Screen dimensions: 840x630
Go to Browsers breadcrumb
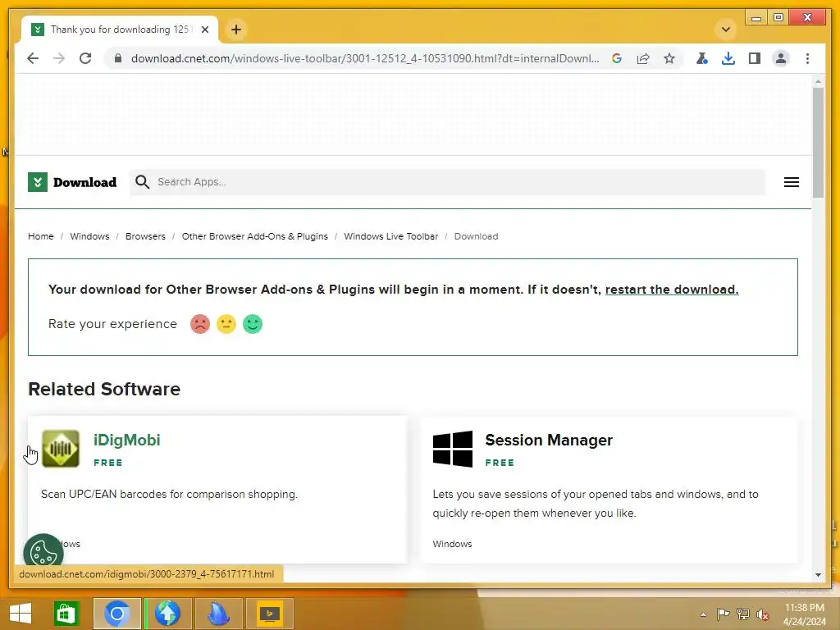click(x=145, y=236)
